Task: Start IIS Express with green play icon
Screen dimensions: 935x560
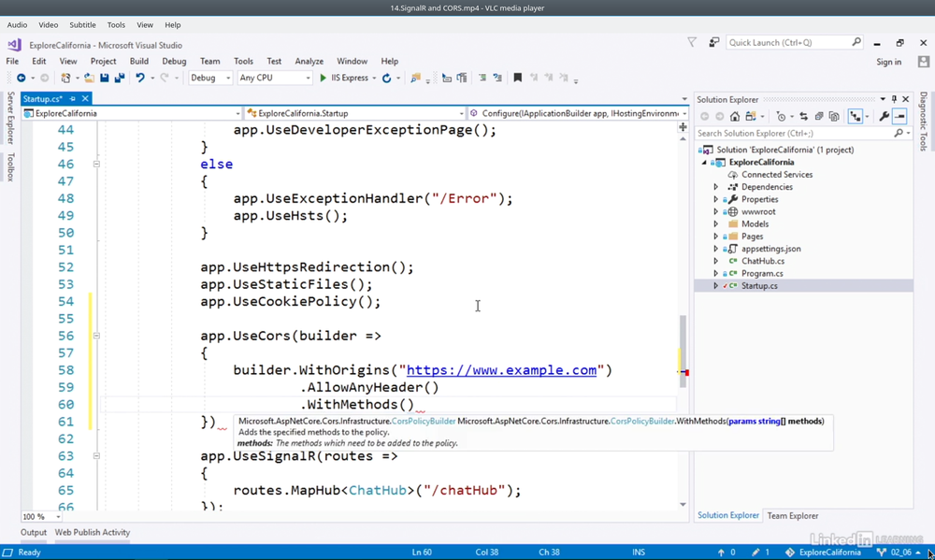Action: click(x=323, y=78)
